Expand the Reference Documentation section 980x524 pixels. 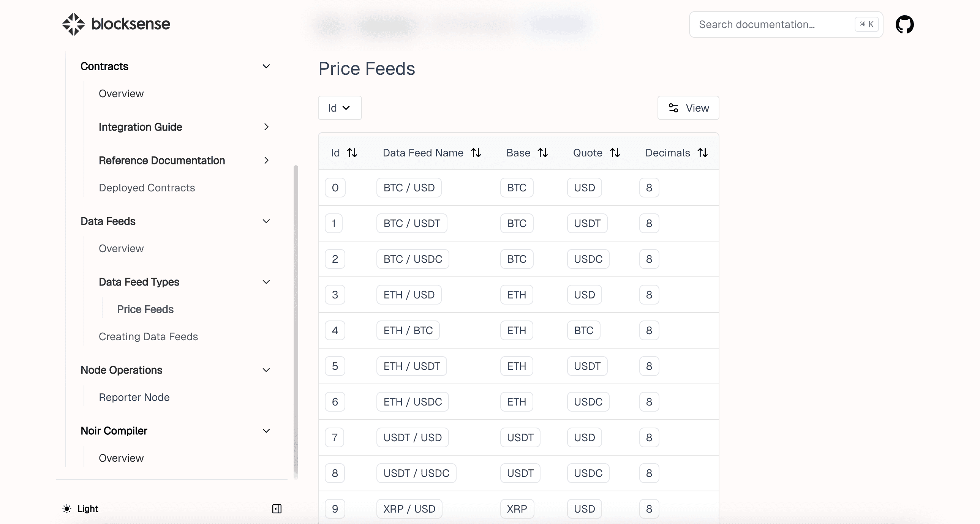[266, 161]
